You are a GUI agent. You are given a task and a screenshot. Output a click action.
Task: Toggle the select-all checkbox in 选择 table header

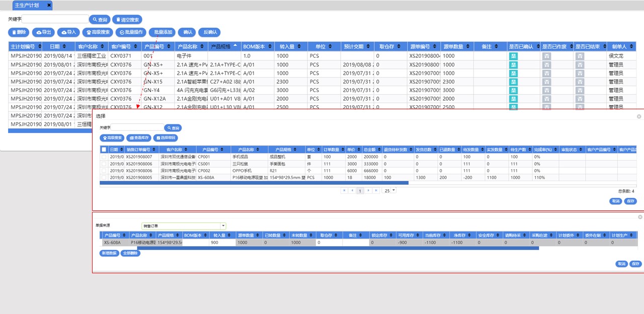[104, 149]
